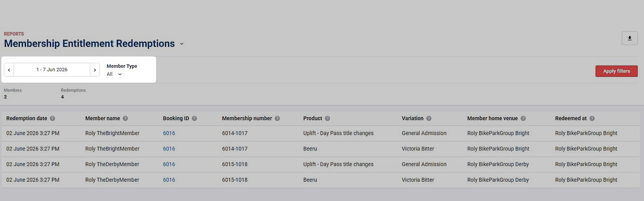
Task: Open help icon beside Variation column
Action: point(429,118)
